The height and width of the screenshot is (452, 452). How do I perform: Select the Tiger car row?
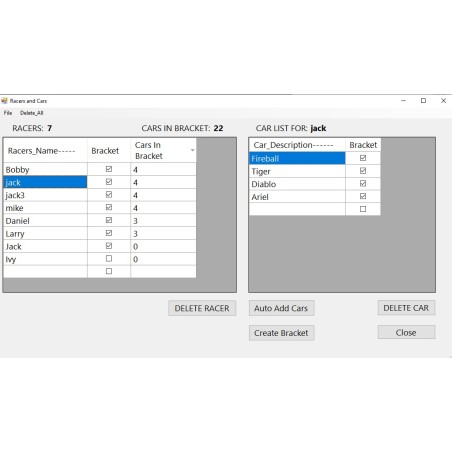[x=297, y=171]
